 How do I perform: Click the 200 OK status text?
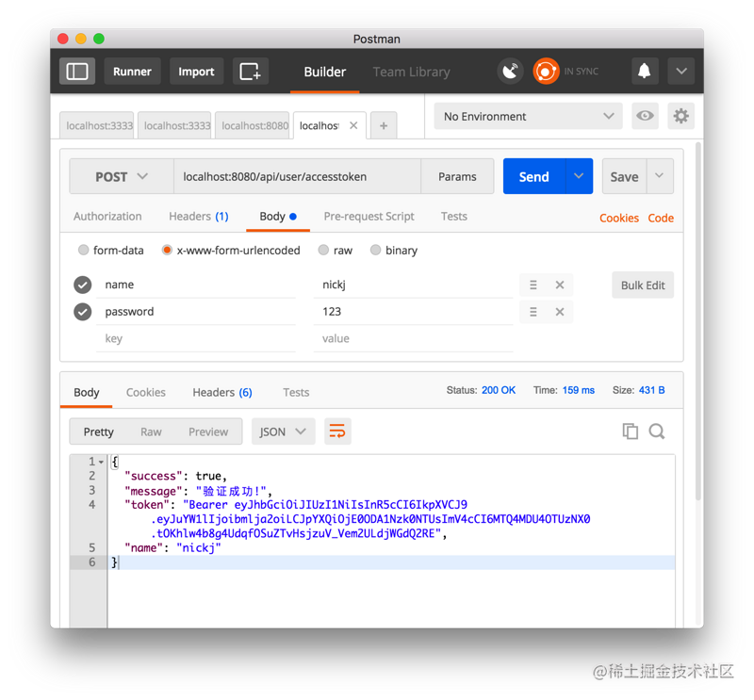coord(499,390)
